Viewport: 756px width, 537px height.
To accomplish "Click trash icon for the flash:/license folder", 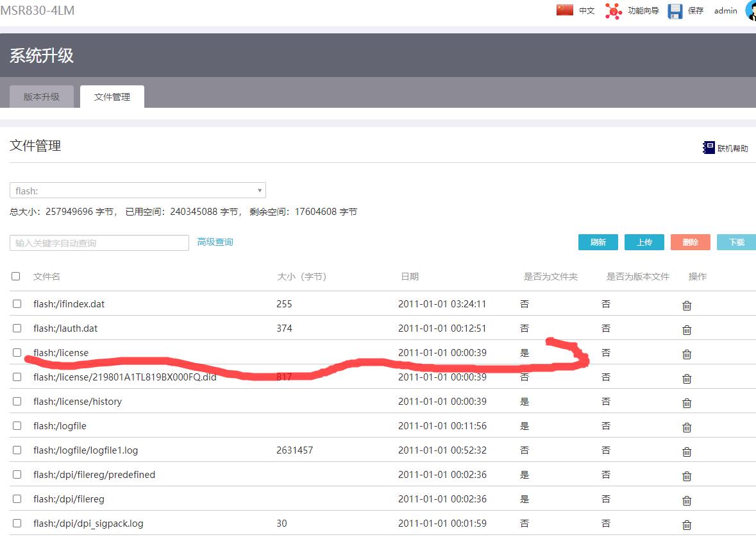I will tap(687, 354).
